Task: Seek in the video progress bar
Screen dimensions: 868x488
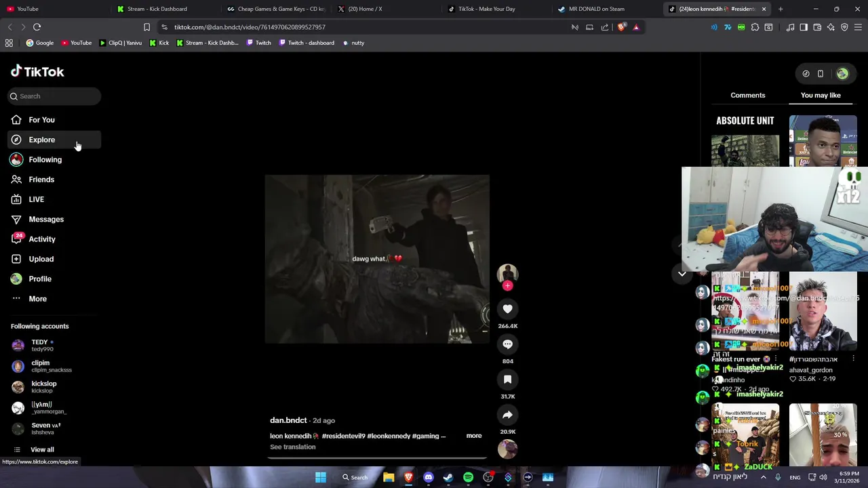Action: pyautogui.click(x=378, y=457)
